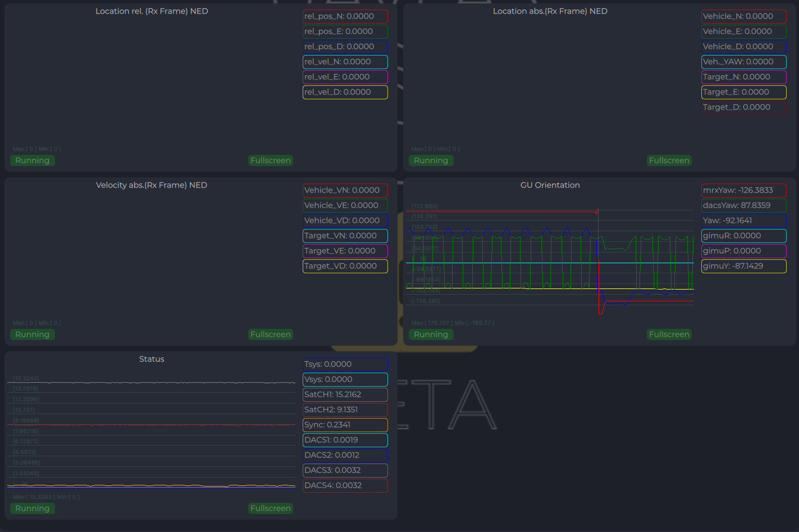Open Location abs. chart in Fullscreen

(x=669, y=160)
